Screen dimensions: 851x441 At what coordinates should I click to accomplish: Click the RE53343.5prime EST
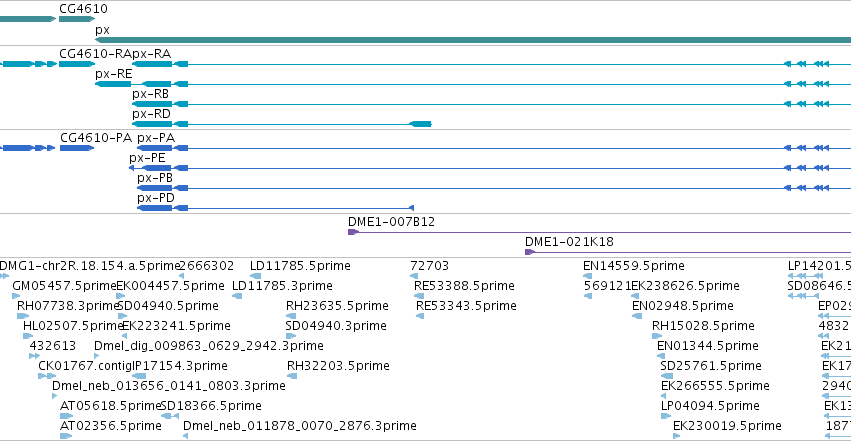click(x=420, y=316)
